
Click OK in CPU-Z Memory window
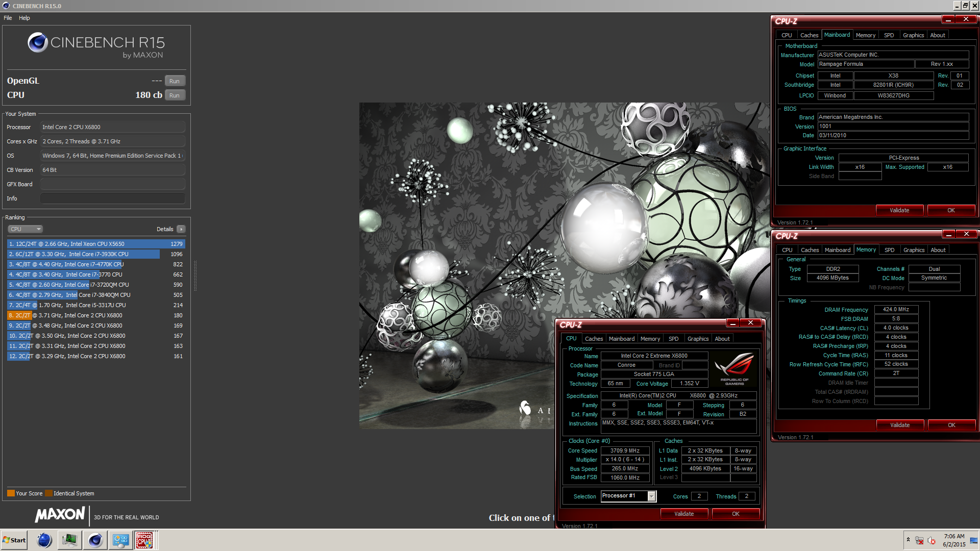pyautogui.click(x=951, y=425)
